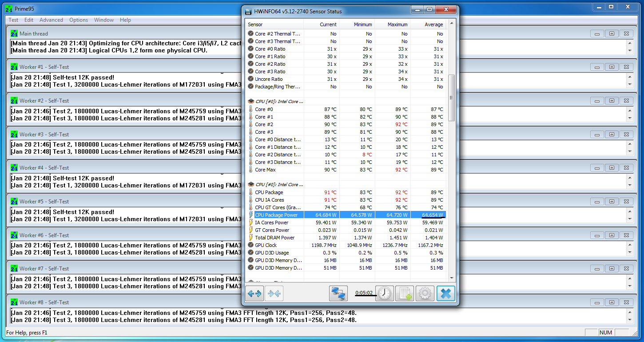The height and width of the screenshot is (342, 644).
Task: Click the NUM indicator in Prime95 status bar
Action: point(605,332)
